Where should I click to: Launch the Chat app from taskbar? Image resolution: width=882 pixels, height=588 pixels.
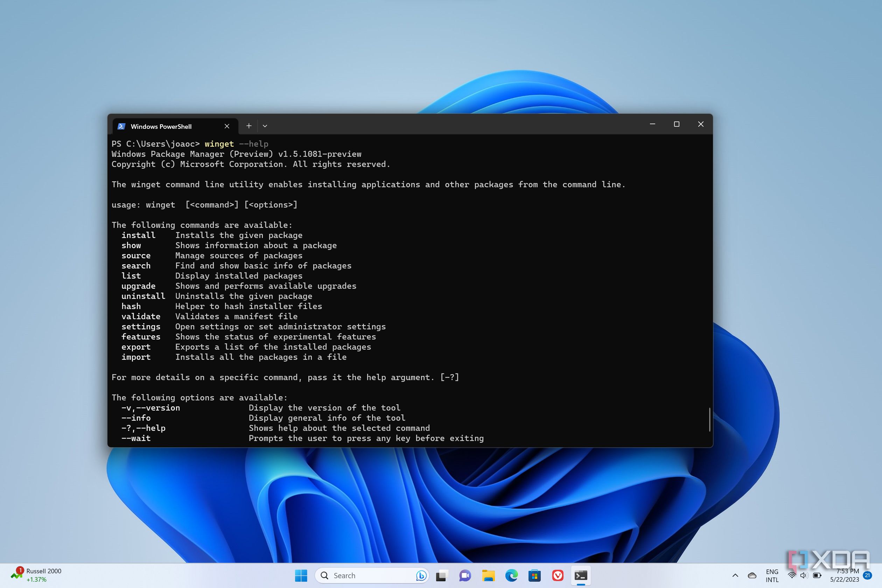click(465, 575)
